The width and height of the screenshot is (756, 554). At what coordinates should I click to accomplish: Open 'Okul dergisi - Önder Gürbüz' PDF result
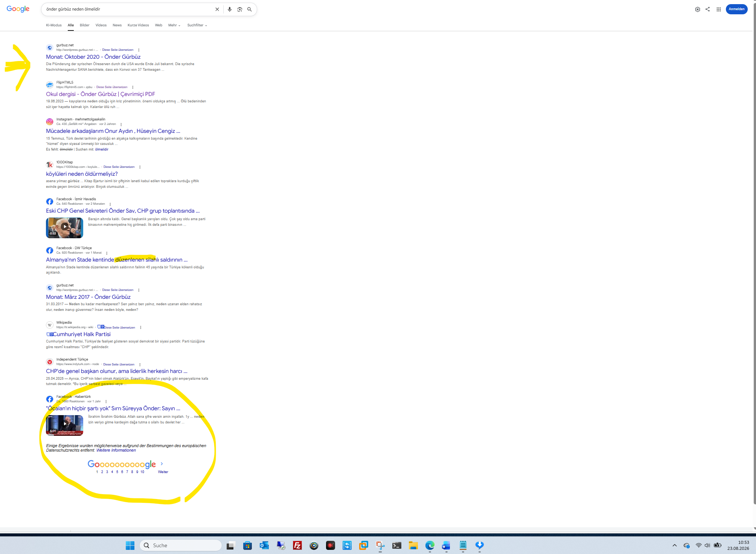(101, 94)
